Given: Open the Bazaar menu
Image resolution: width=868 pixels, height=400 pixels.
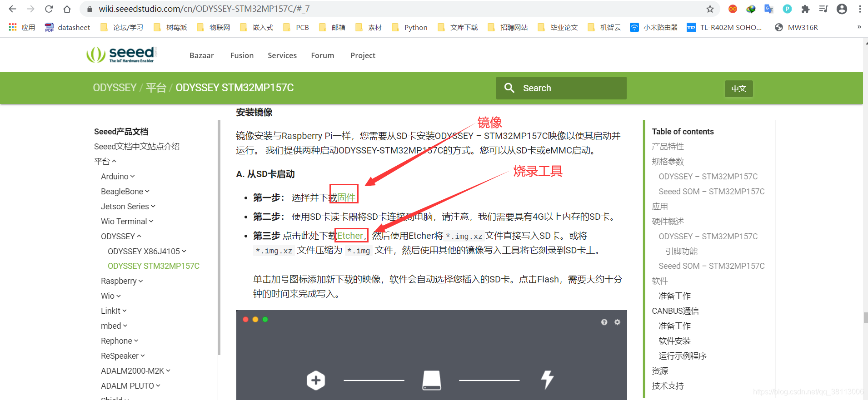Looking at the screenshot, I should (x=202, y=55).
